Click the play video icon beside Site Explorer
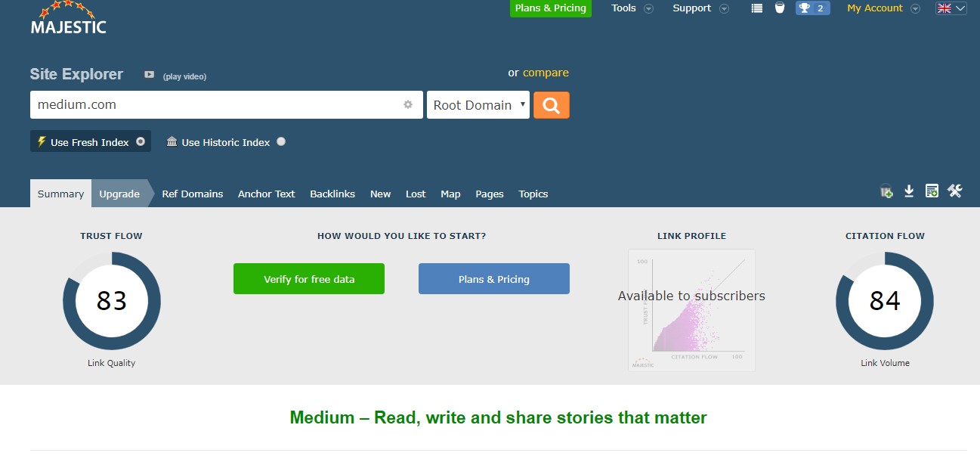 point(150,75)
